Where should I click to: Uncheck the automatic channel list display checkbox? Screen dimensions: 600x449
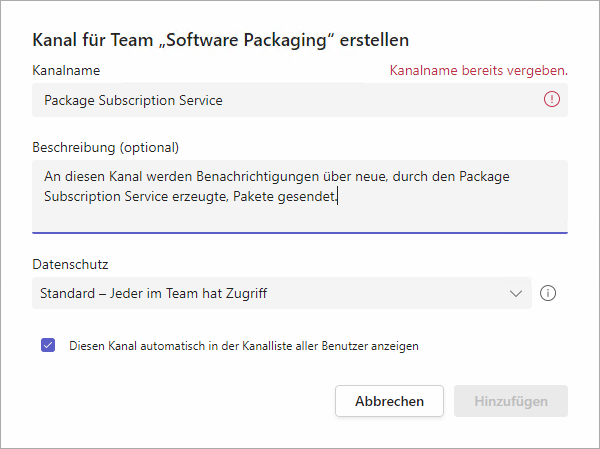[x=48, y=345]
